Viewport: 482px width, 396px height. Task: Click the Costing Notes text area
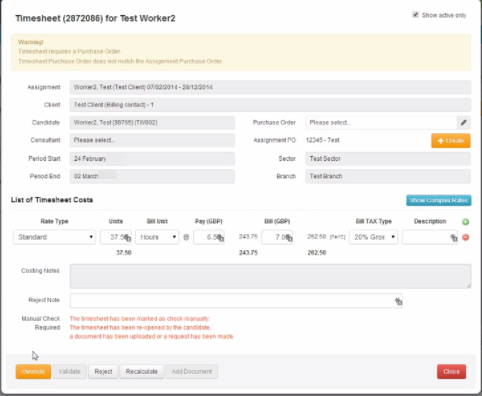[x=270, y=276]
